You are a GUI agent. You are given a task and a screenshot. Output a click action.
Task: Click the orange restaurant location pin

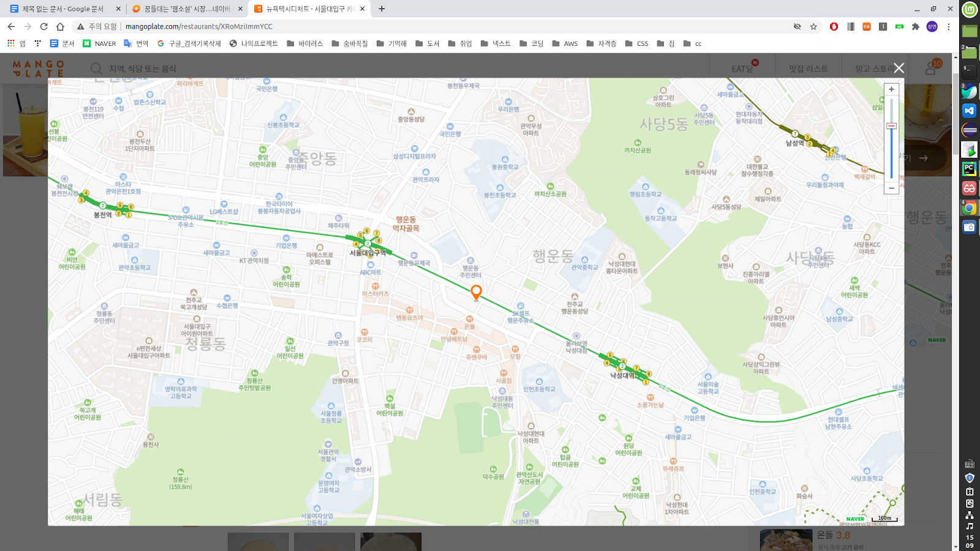(476, 292)
